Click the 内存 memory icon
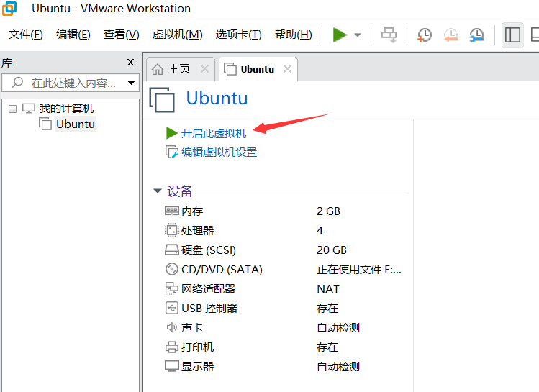This screenshot has width=539, height=392. tap(171, 211)
